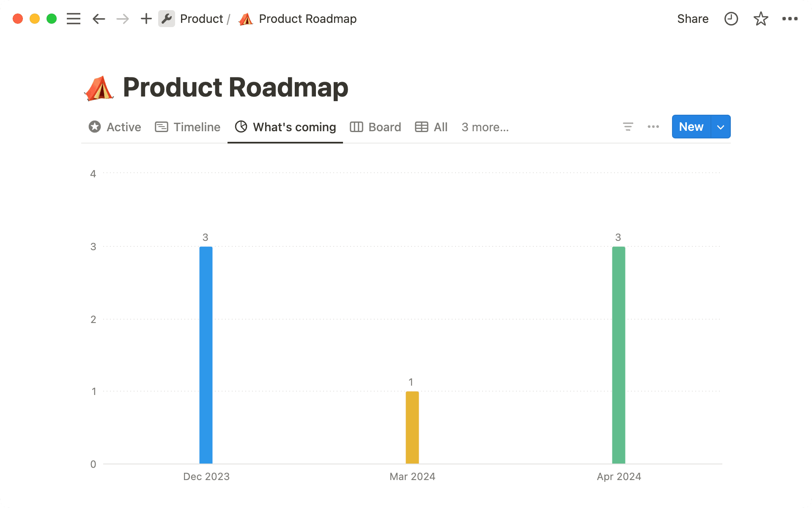The width and height of the screenshot is (812, 508).
Task: Click the wrench icon in the breadcrumb
Action: click(167, 19)
